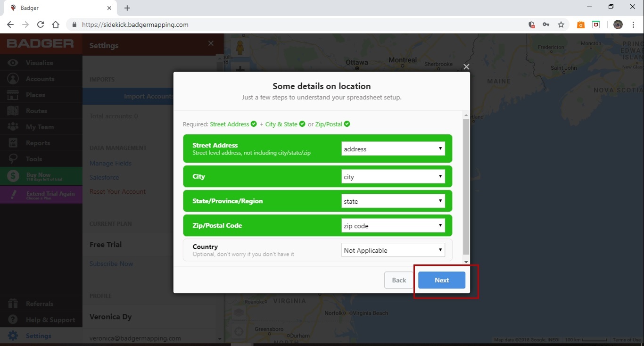Select the Reports menu item
This screenshot has width=644, height=346.
click(x=38, y=143)
